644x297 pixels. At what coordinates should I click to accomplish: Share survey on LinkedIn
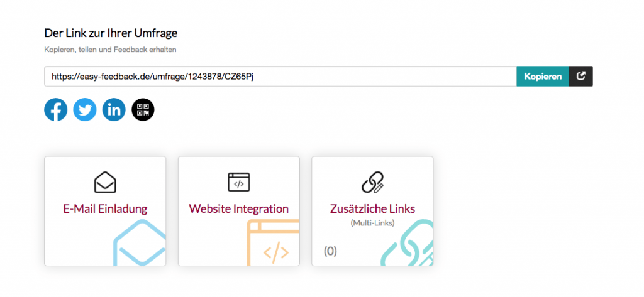coord(114,110)
